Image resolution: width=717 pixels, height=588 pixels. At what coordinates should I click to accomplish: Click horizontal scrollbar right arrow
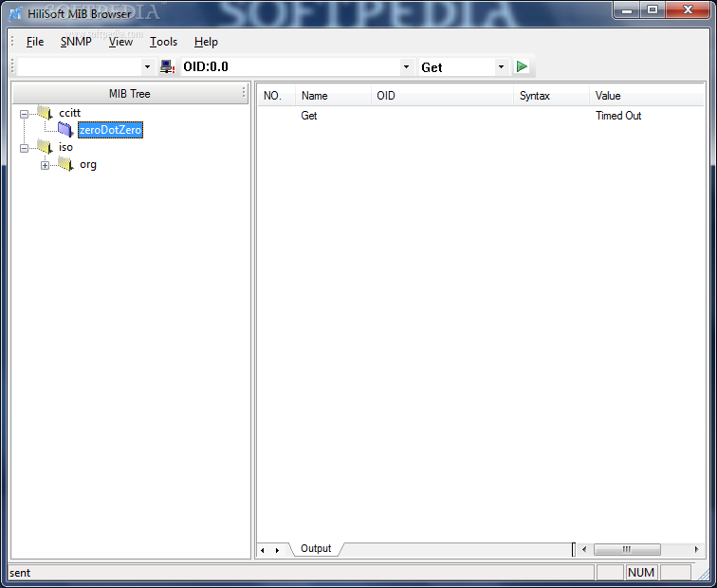pos(696,549)
